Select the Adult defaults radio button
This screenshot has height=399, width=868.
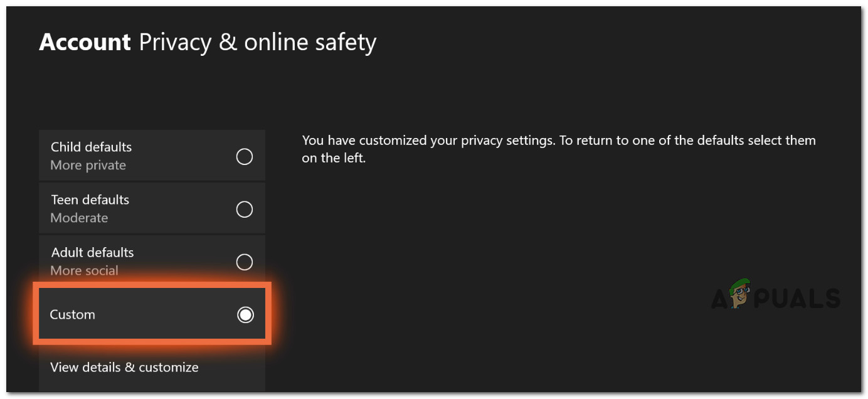coord(245,262)
